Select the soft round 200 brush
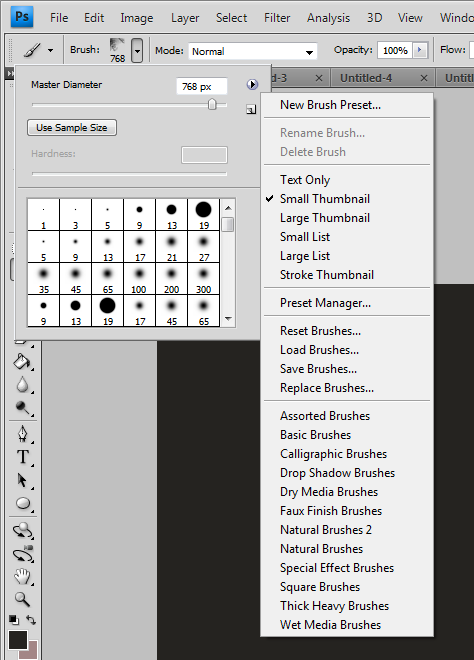 (171, 279)
